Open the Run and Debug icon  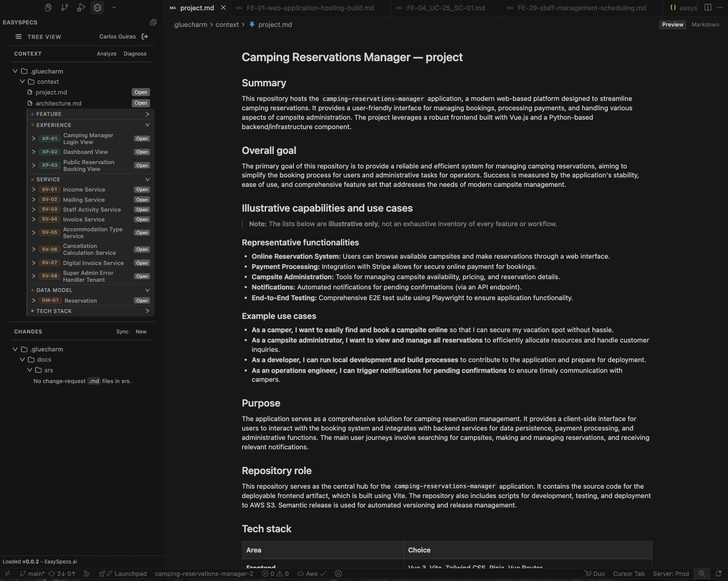coord(81,7)
